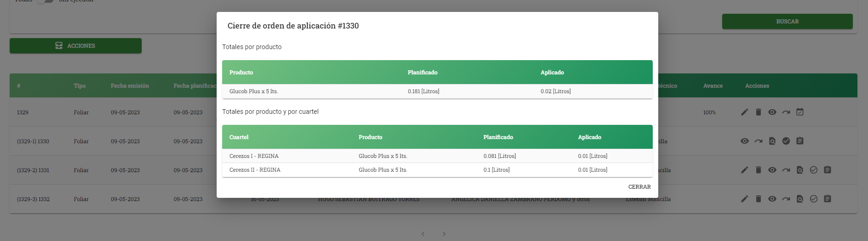Go to the next page chevron
The height and width of the screenshot is (241, 868).
[x=444, y=234]
